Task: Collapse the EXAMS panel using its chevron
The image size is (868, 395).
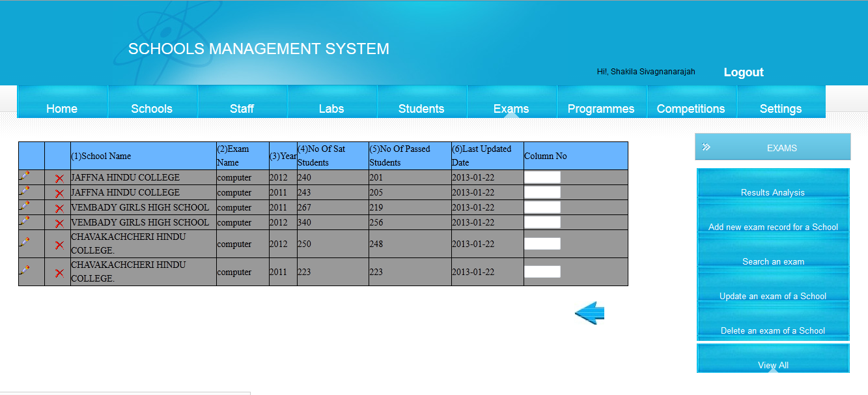Action: 706,147
